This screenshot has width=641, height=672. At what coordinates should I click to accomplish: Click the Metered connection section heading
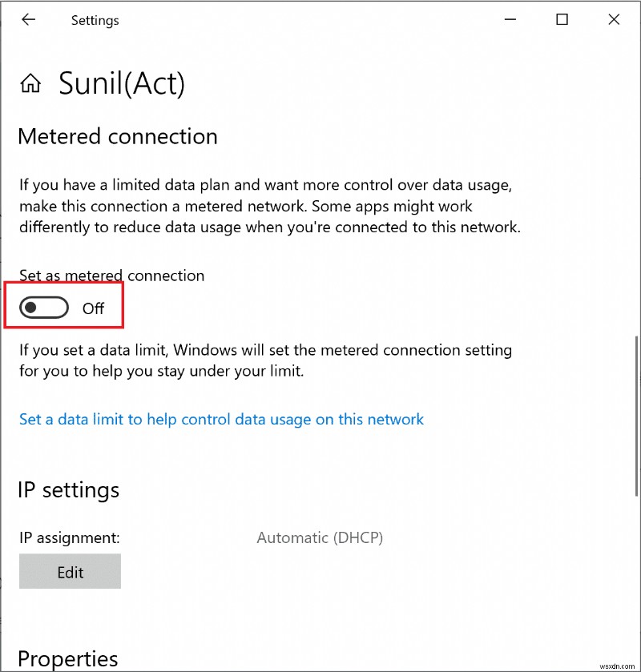click(x=117, y=136)
